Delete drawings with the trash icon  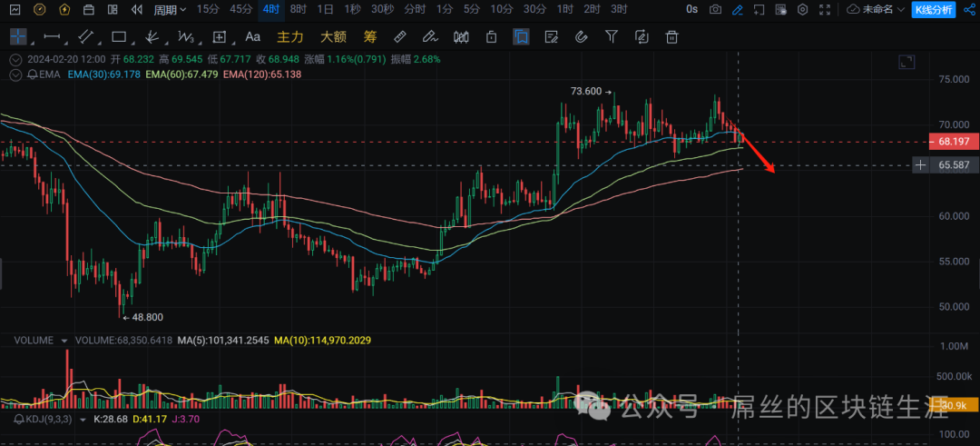pos(672,37)
